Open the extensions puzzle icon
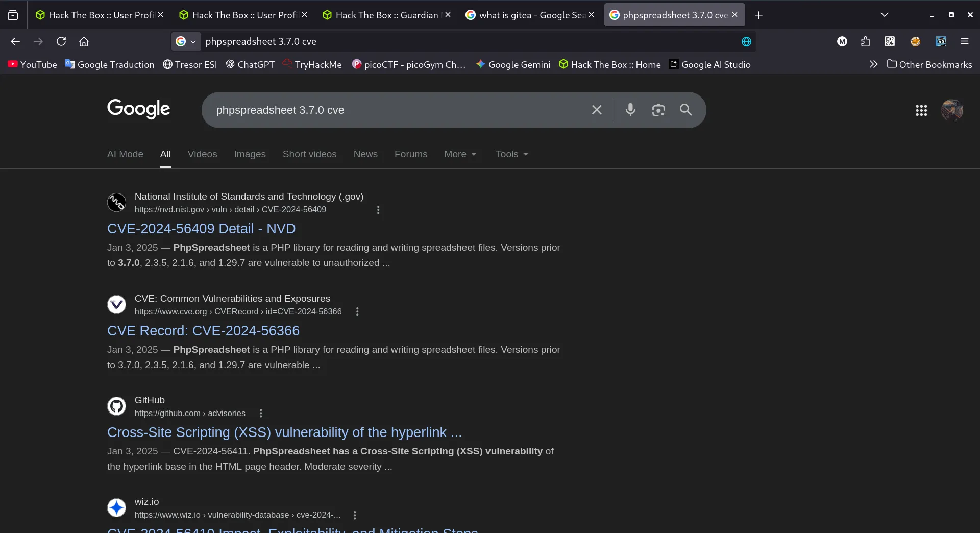 pos(865,42)
